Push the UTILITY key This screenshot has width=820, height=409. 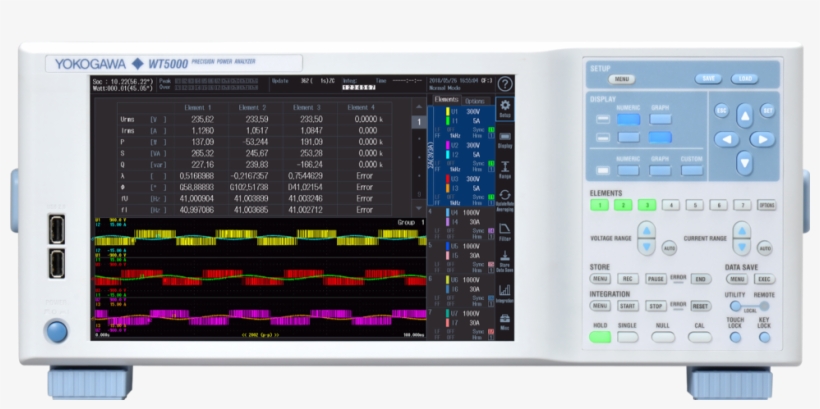point(736,306)
